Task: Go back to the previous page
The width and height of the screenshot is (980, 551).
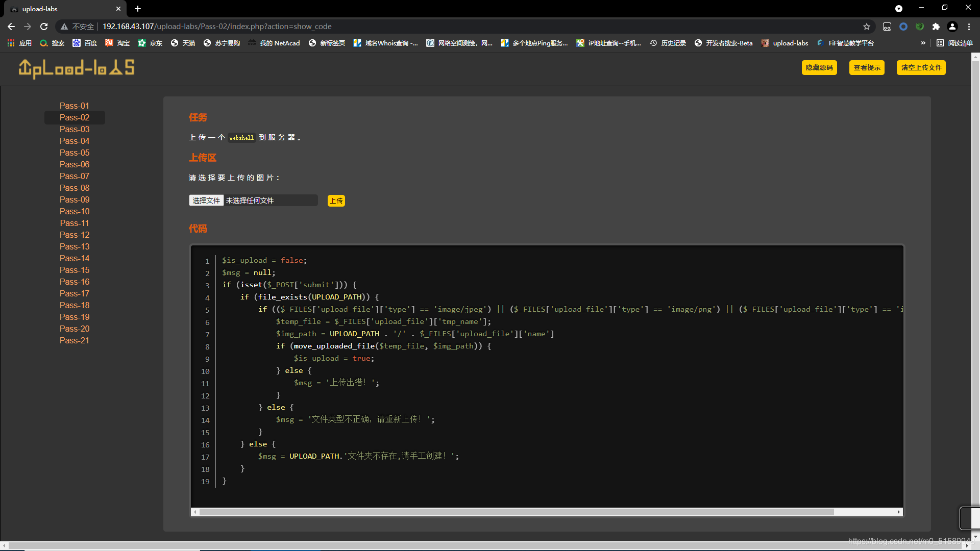Action: tap(11, 27)
